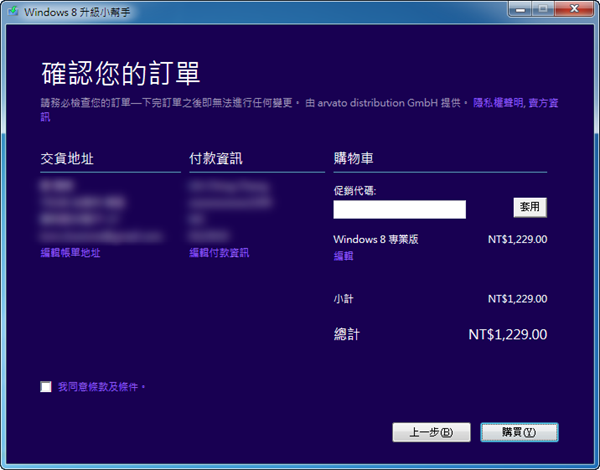Focus the 促銷代碼 promo code field

coord(399,209)
